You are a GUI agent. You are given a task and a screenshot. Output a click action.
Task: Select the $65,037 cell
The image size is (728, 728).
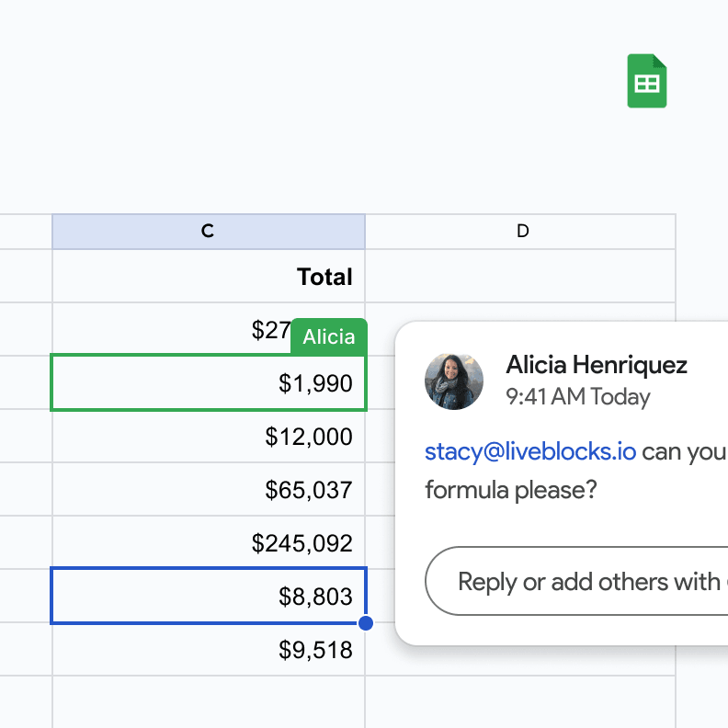click(209, 489)
